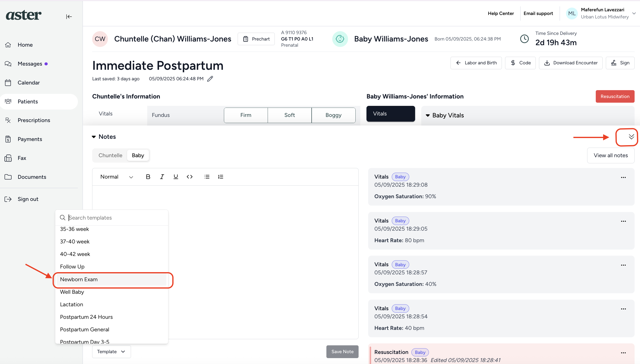Viewport: 640px width, 364px height.
Task: Open the Template dropdown
Action: point(111,351)
